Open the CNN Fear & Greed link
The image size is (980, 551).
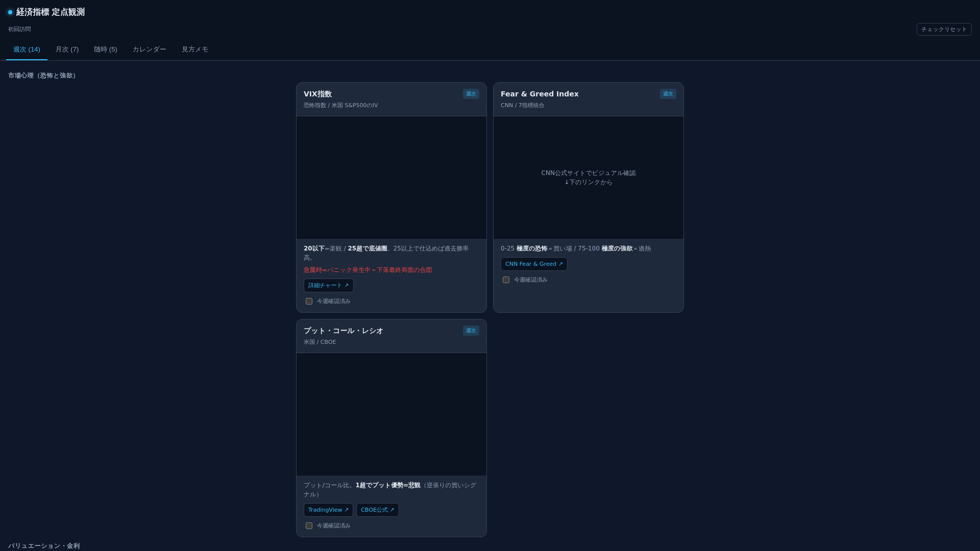click(534, 264)
